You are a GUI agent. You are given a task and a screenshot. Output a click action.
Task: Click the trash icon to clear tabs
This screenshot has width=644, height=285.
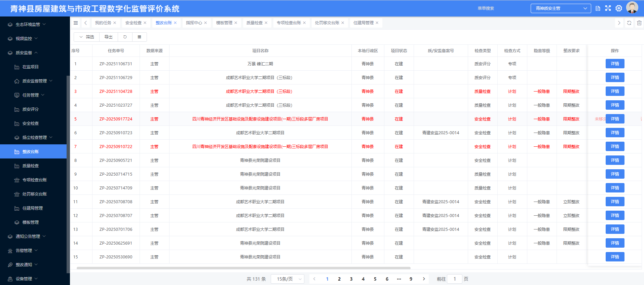pyautogui.click(x=639, y=23)
